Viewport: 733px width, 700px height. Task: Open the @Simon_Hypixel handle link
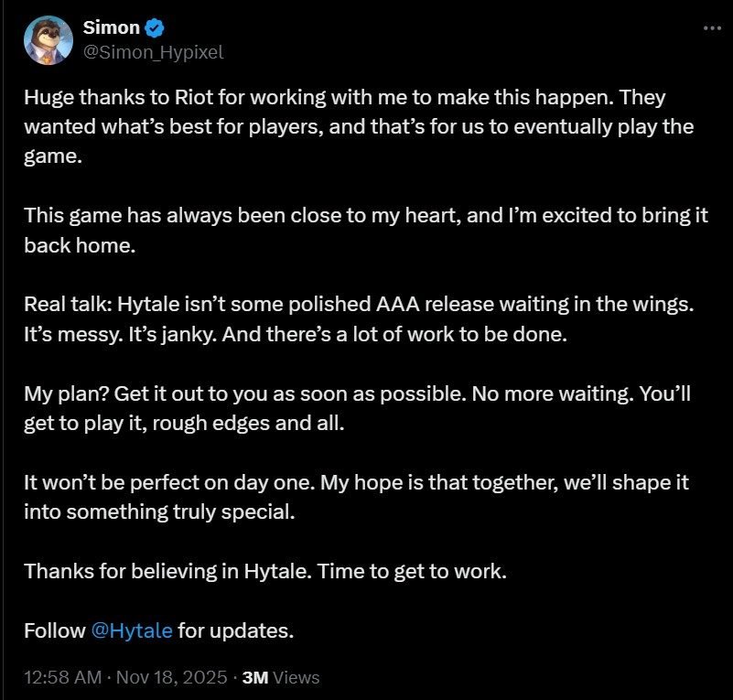154,52
